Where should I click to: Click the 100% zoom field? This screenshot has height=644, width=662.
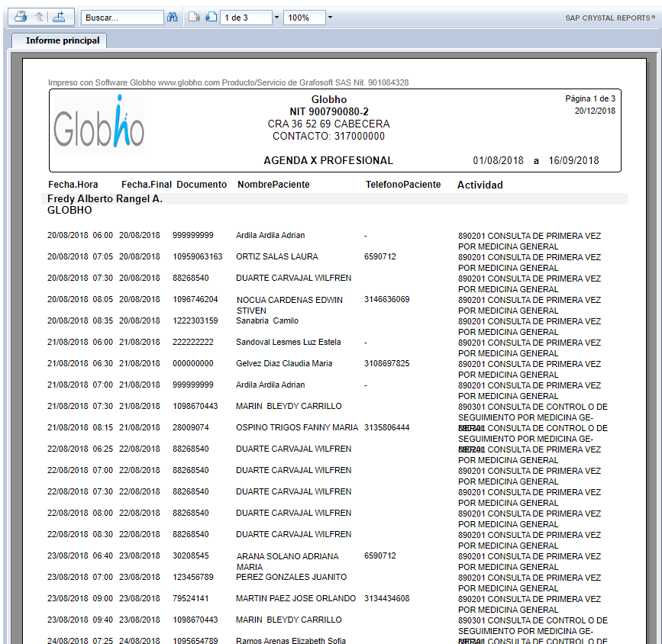[x=303, y=18]
